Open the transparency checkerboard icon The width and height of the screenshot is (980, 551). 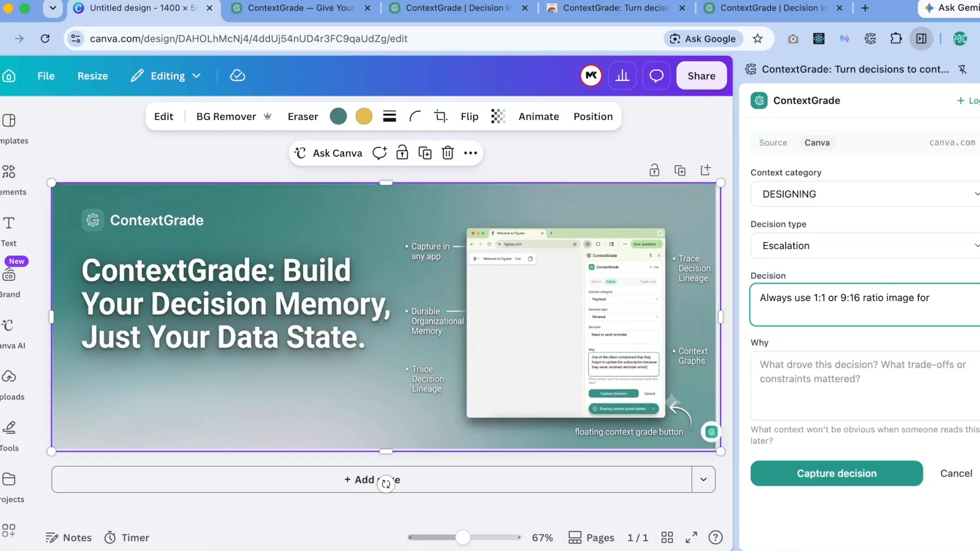(498, 116)
